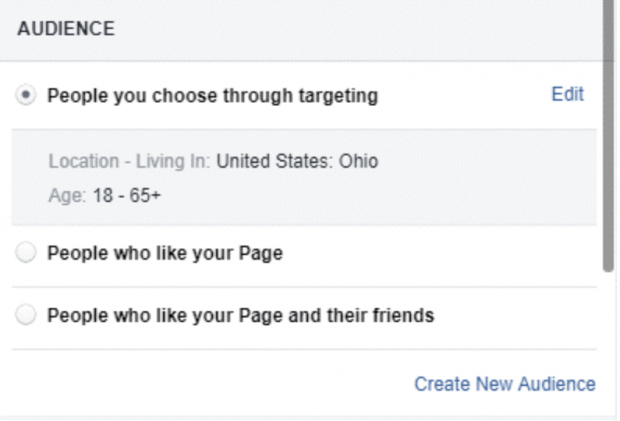Open the Edit link for targeting
Screen dimensions: 620x421
coord(567,94)
